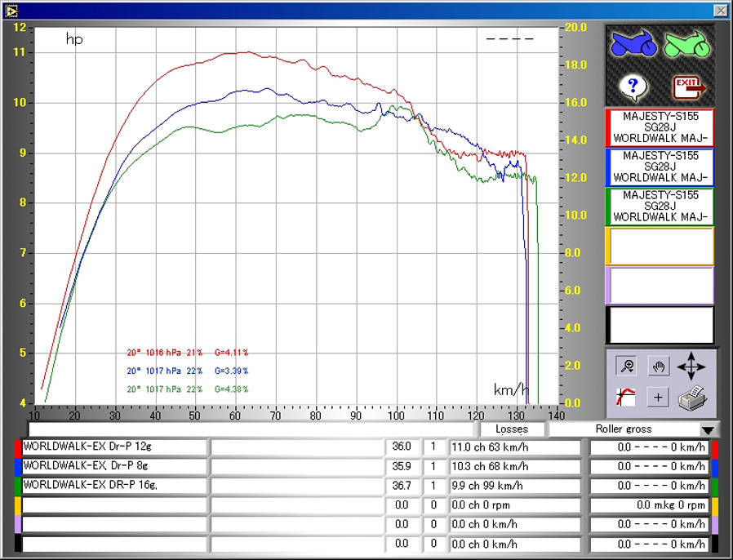Open the Roller gross dropdown arrow
The width and height of the screenshot is (733, 560).
point(709,429)
